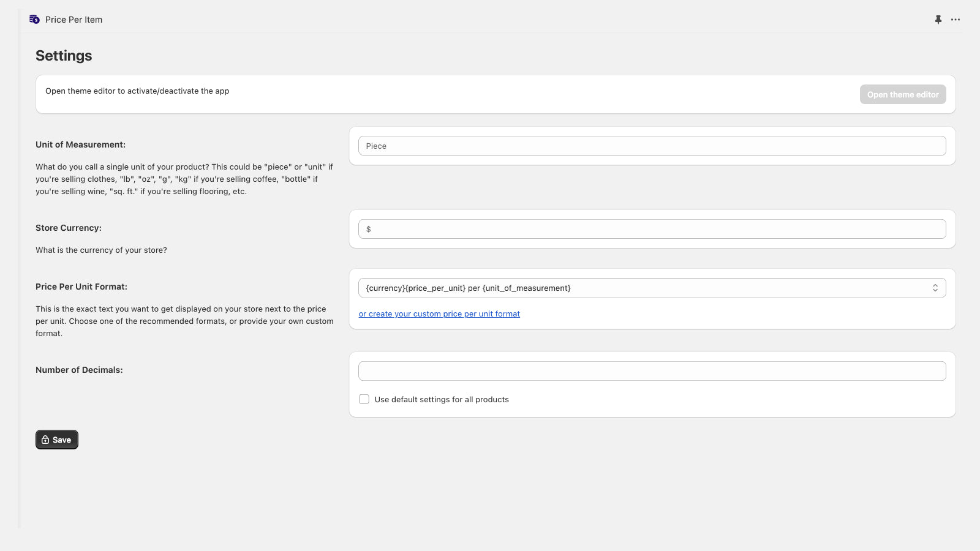Click the Price Per Item app icon
This screenshot has height=551, width=980.
34,20
